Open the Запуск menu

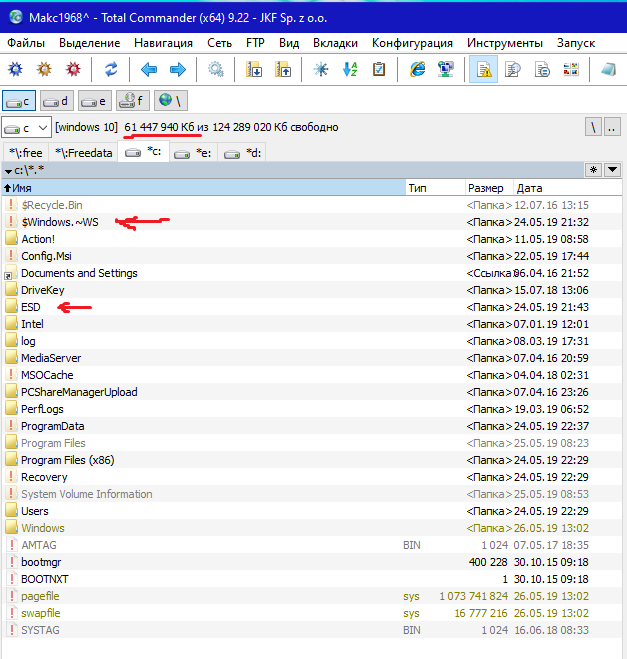pos(576,43)
